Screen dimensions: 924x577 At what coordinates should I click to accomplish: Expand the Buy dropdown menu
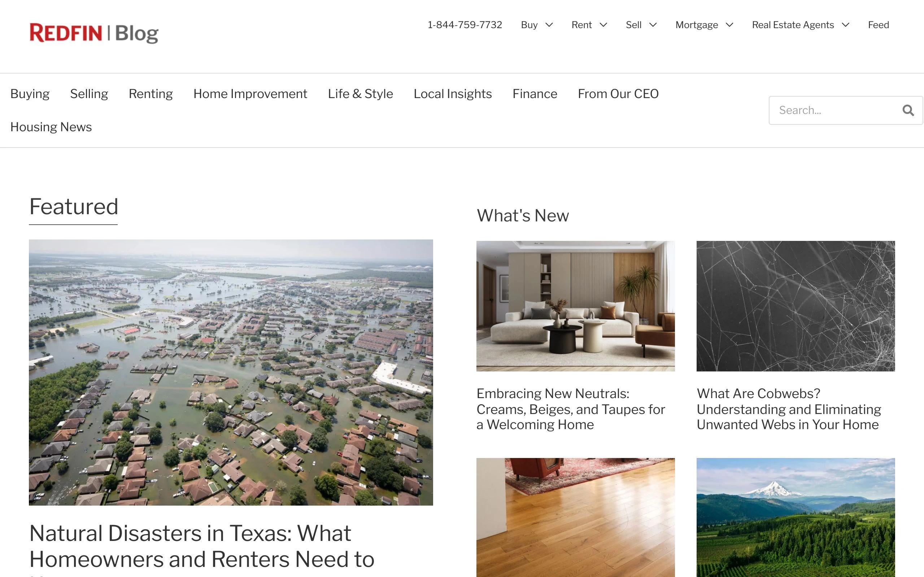click(536, 25)
